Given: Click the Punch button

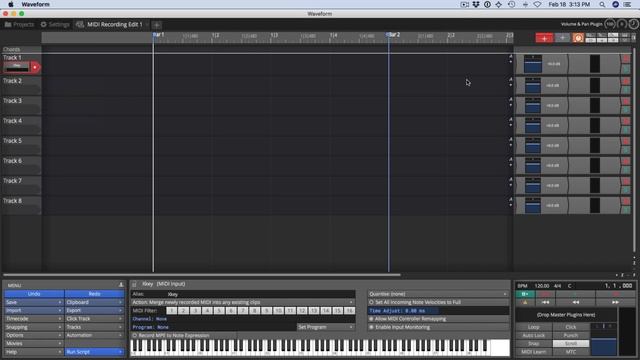Looking at the screenshot, I should pyautogui.click(x=571, y=336).
